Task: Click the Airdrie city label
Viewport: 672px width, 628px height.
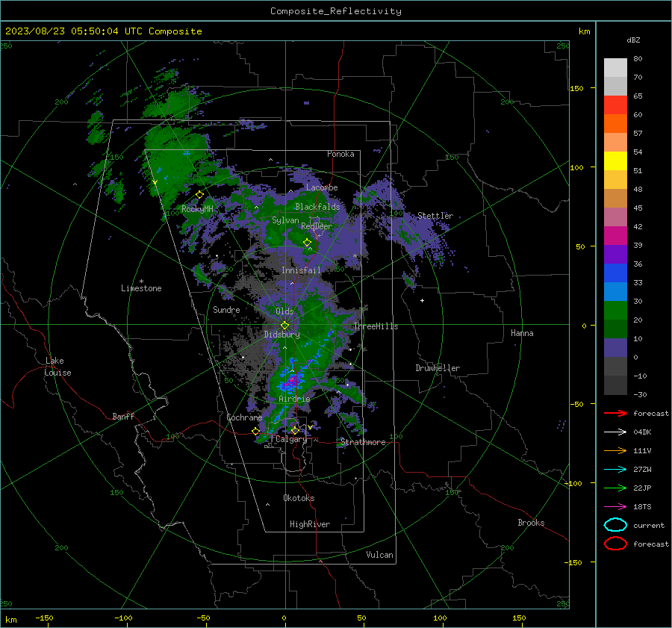Action: [x=294, y=399]
